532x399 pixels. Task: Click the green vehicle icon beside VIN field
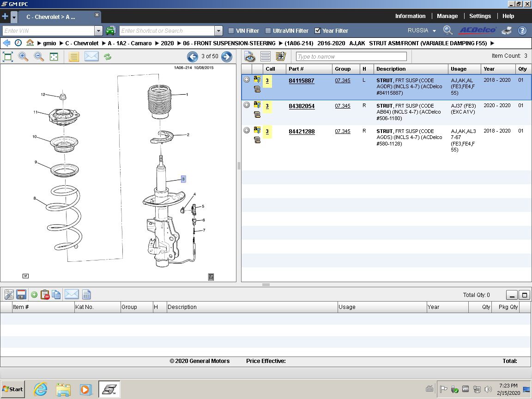[x=110, y=31]
